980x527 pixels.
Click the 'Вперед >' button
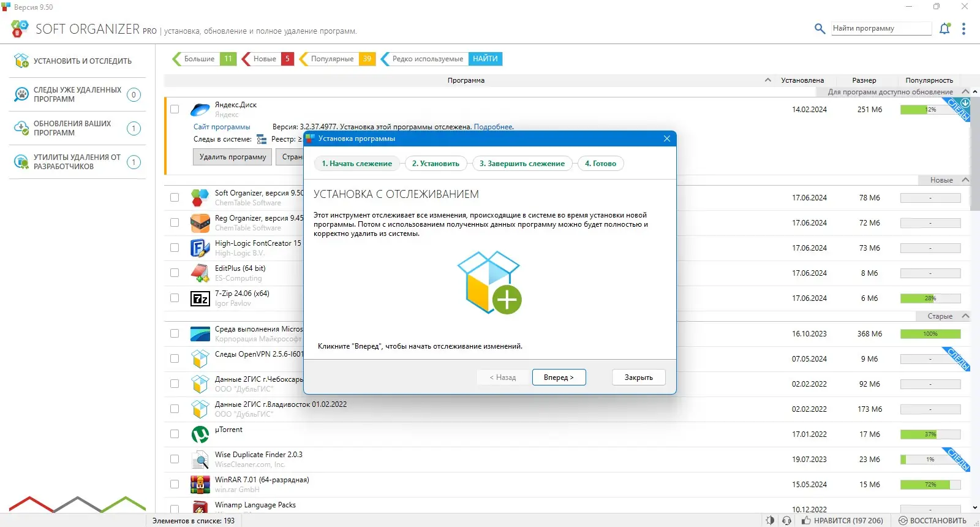(559, 377)
